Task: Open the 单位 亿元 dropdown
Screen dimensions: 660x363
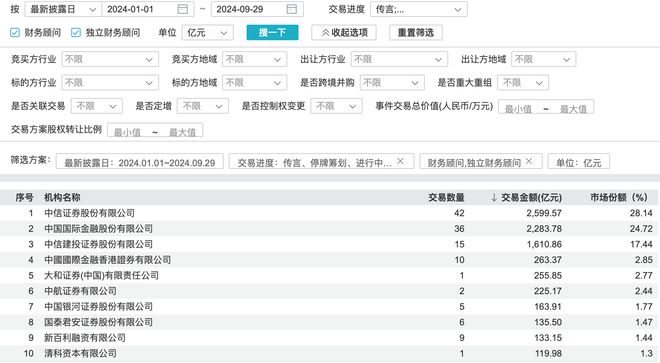Action: (208, 32)
